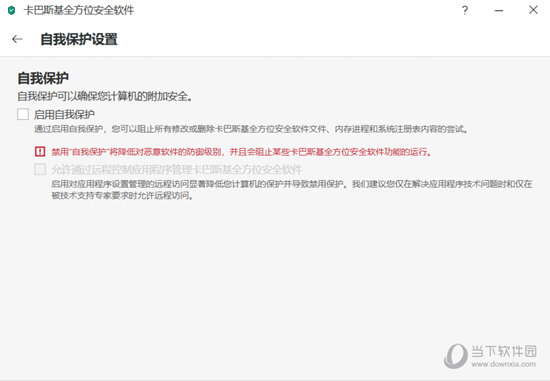Click the Kaspersky green shield logo icon
Screen dimensions: 550x381
click(11, 10)
